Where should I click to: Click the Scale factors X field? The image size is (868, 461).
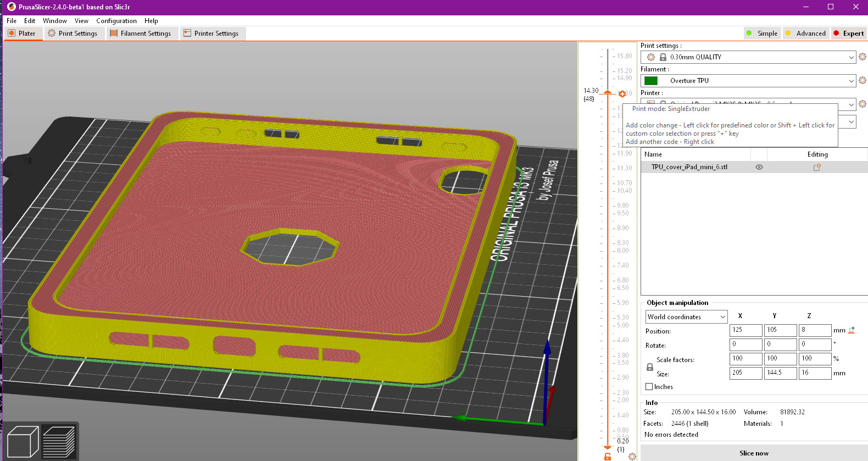tap(745, 359)
